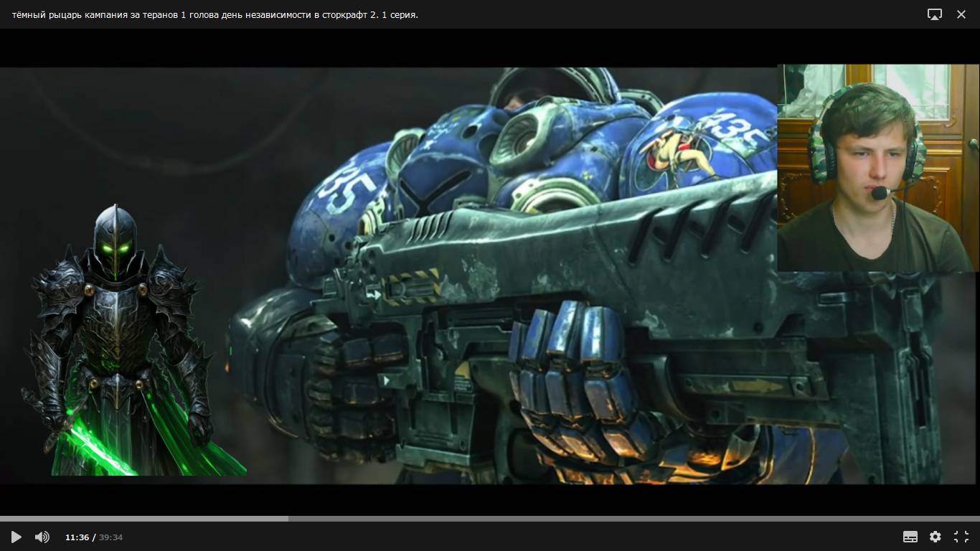
Task: Click the webcam overlay of streamer
Action: click(x=877, y=168)
